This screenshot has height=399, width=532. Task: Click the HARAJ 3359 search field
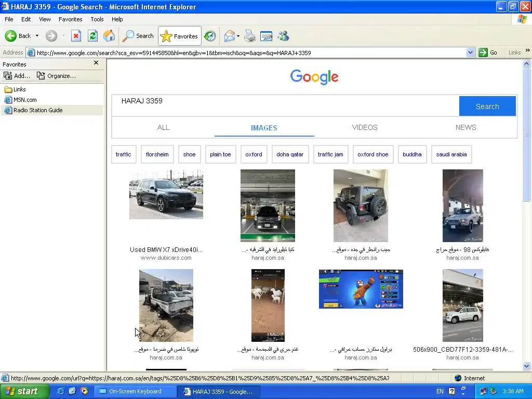[x=285, y=106]
